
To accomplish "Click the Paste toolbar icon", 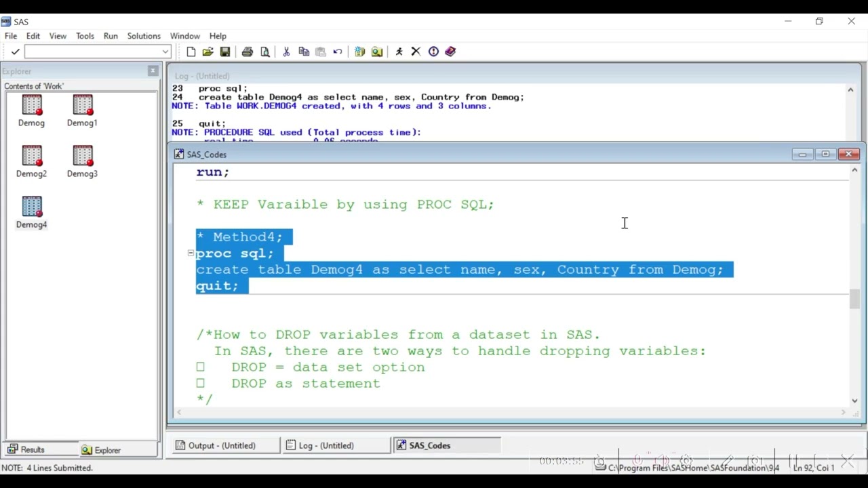I will (321, 52).
